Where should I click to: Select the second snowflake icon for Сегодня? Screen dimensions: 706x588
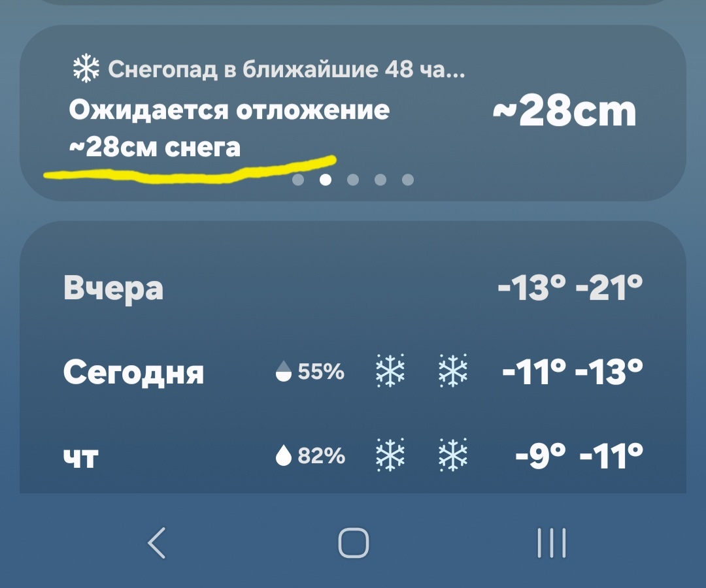[452, 370]
